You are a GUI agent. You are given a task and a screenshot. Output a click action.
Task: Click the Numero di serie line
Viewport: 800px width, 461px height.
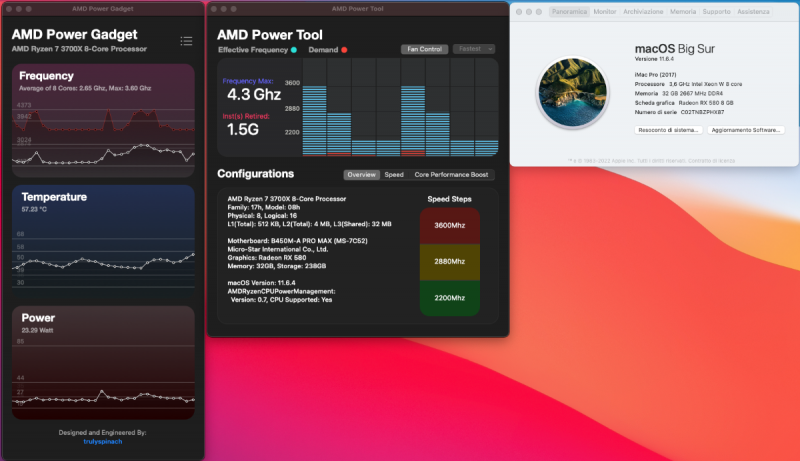(x=679, y=112)
